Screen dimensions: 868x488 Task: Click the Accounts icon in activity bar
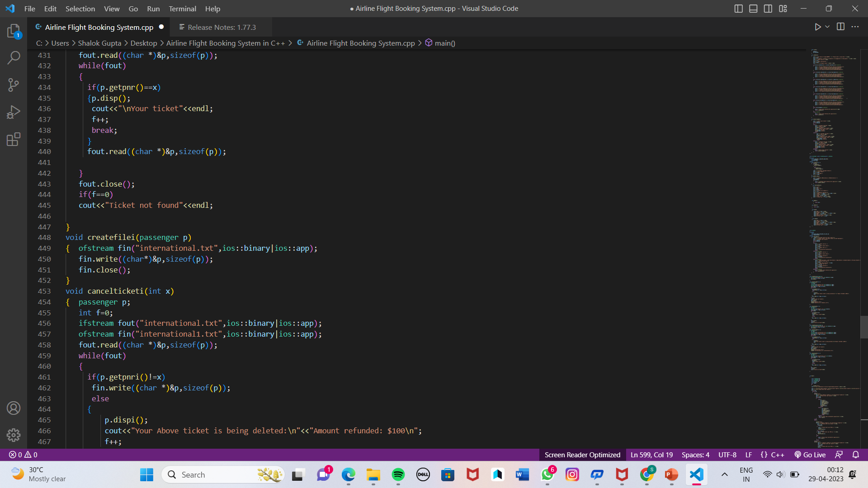coord(14,408)
